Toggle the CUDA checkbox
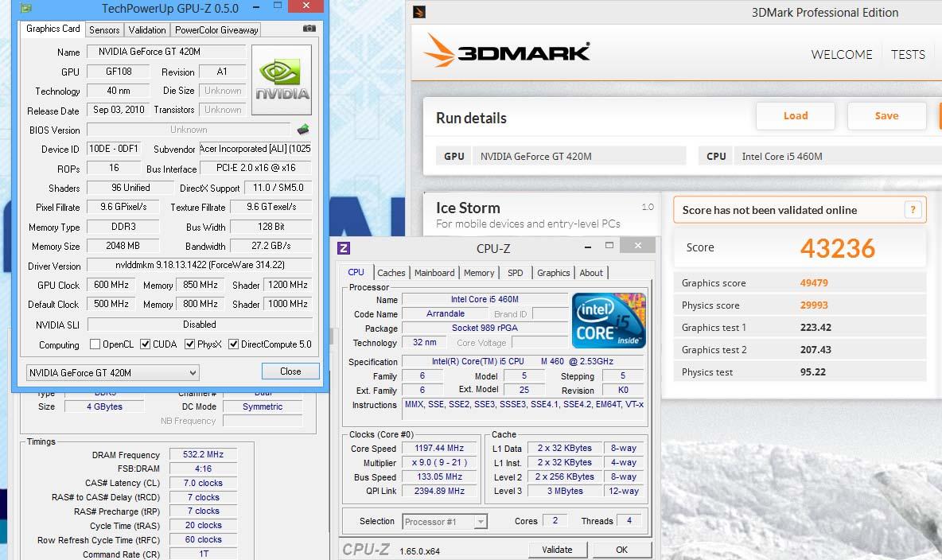 pos(145,344)
